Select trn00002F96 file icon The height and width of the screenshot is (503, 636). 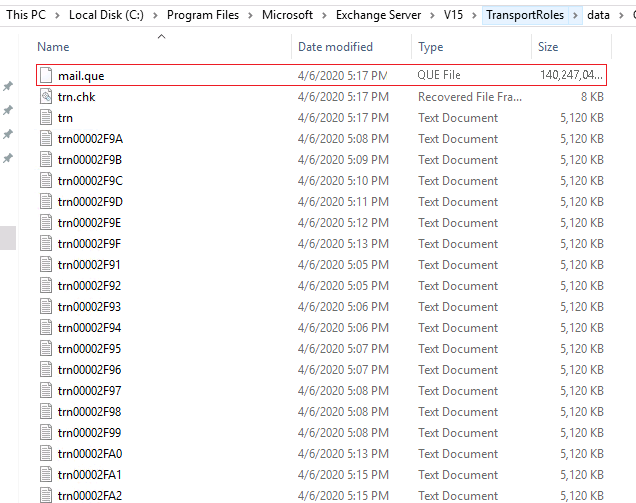tap(46, 370)
